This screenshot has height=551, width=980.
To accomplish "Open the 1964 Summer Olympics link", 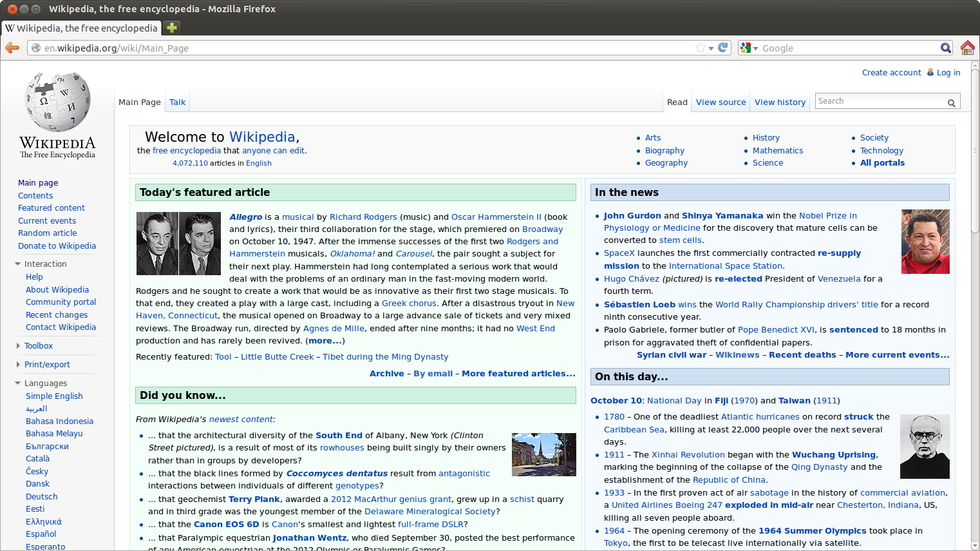I will (813, 531).
